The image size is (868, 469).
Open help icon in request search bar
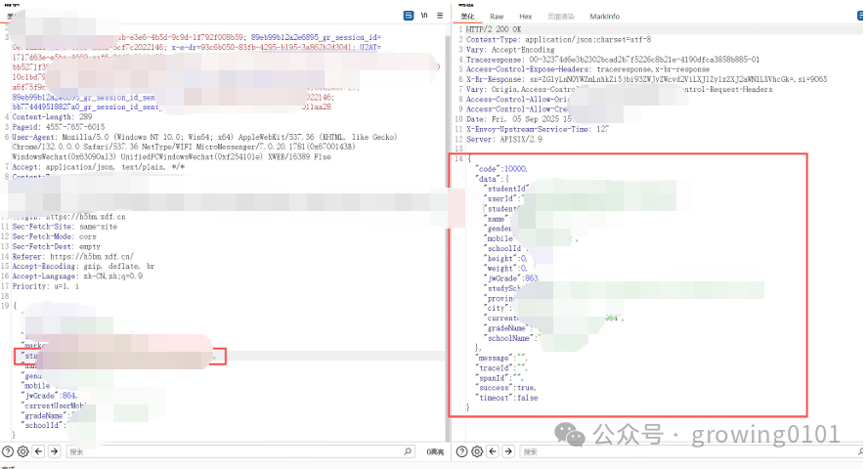pyautogui.click(x=7, y=451)
